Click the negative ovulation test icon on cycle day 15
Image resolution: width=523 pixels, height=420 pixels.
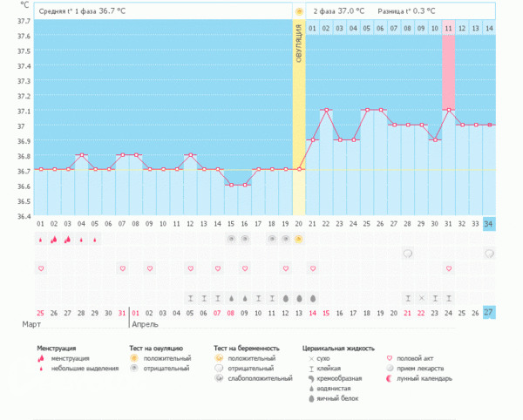(231, 238)
